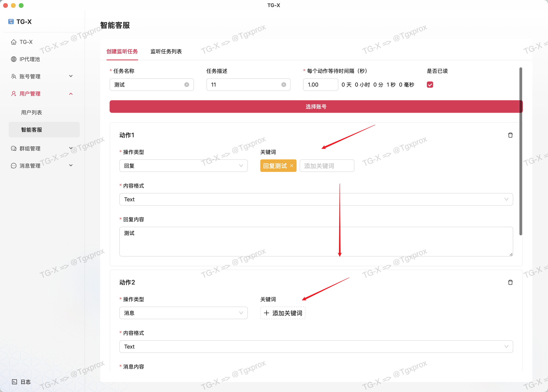Open 动作2 内容格式 dropdown showing Text
The width and height of the screenshot is (548, 392).
pos(316,346)
